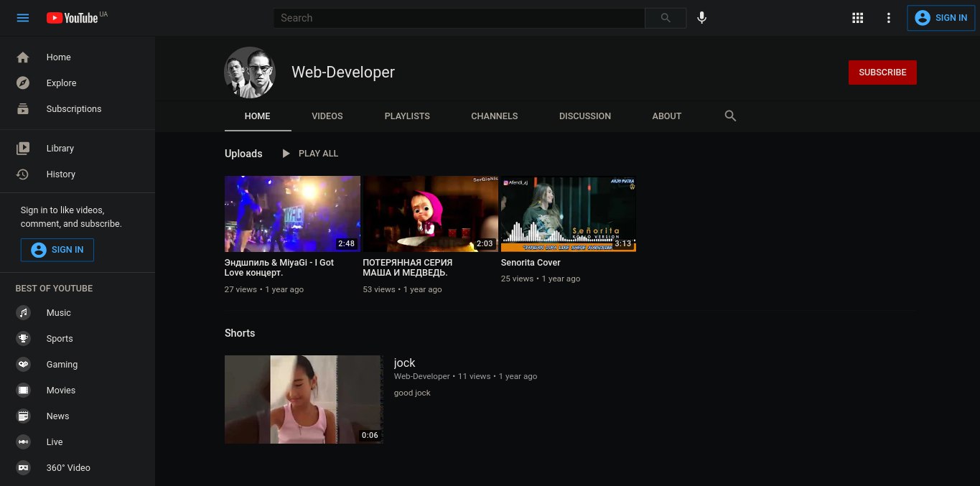Click the History clock icon

[x=23, y=174]
